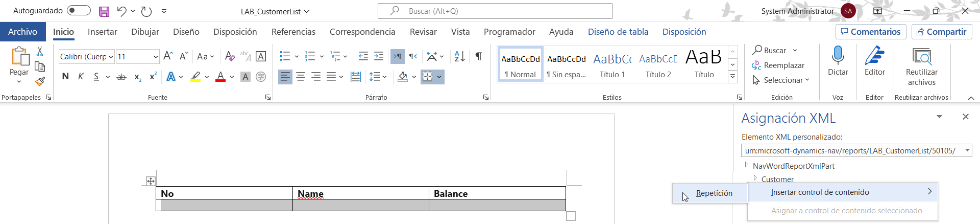This screenshot has width=980, height=224.
Task: Apply cell shading paint bucket
Action: point(403,77)
